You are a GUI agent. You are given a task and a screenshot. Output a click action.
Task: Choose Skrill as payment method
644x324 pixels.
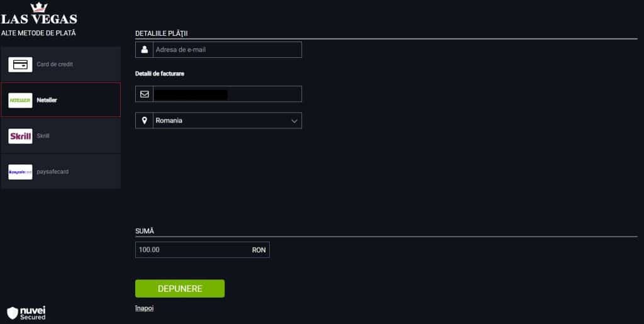pyautogui.click(x=61, y=136)
